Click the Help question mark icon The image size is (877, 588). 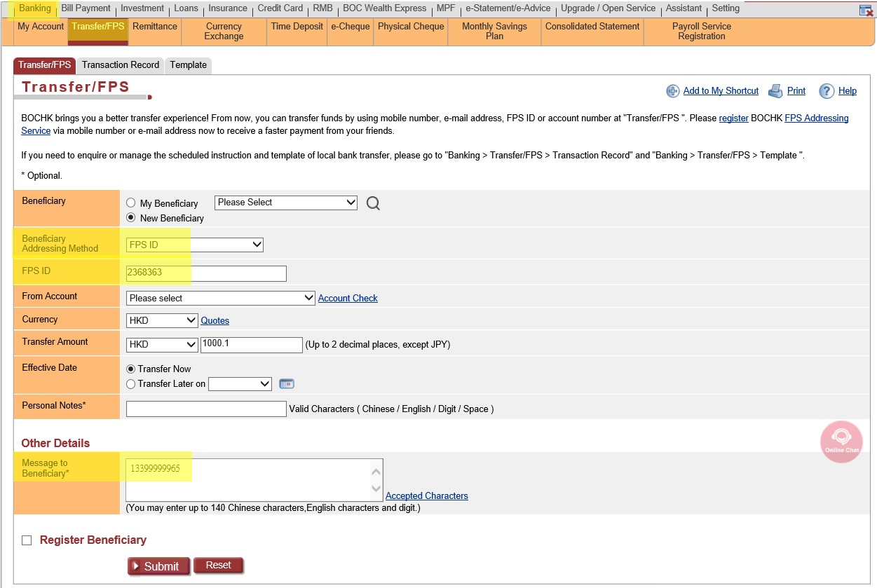tap(827, 91)
